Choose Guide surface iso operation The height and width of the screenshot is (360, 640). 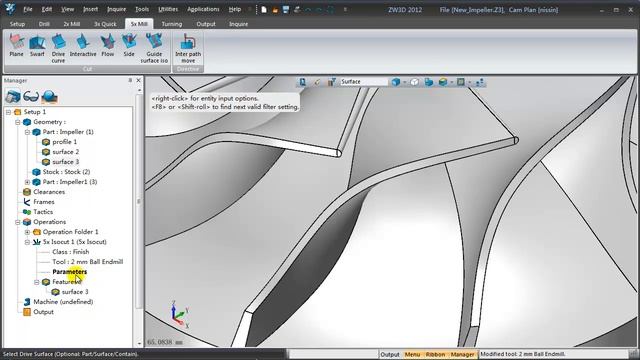point(154,48)
